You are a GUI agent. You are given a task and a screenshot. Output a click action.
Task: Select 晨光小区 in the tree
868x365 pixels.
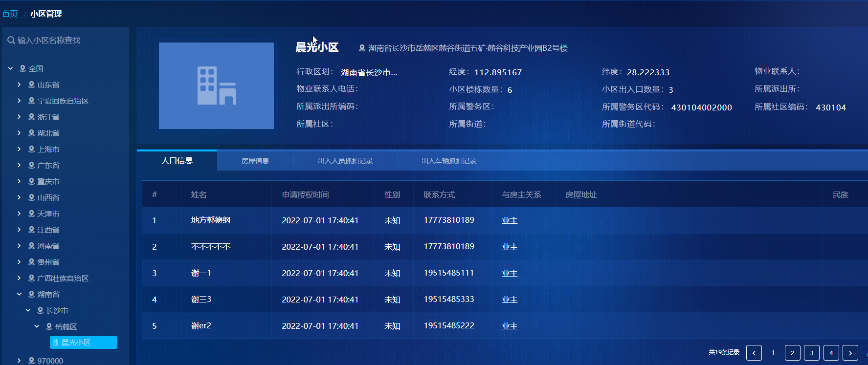coord(84,343)
